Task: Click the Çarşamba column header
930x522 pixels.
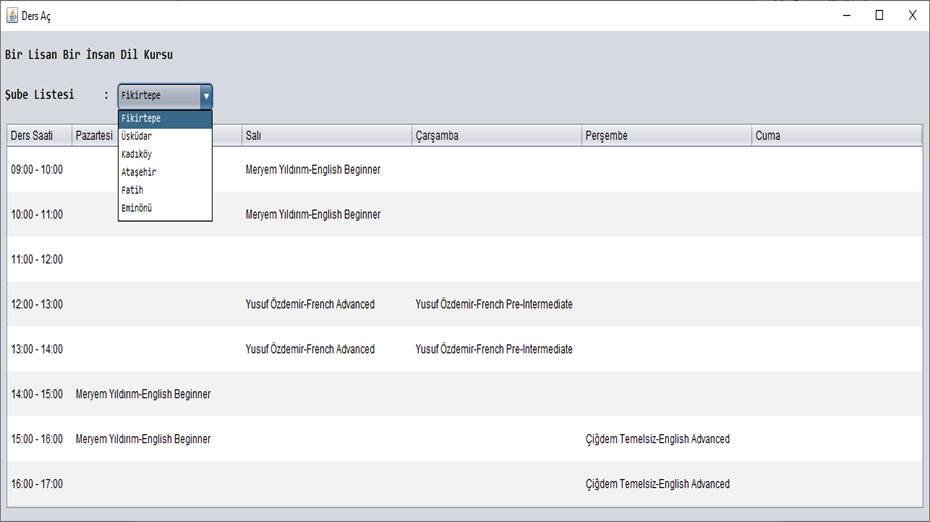Action: point(496,136)
